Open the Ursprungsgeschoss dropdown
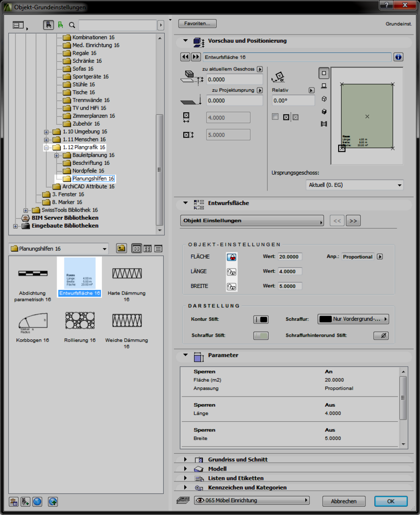 tap(355, 185)
